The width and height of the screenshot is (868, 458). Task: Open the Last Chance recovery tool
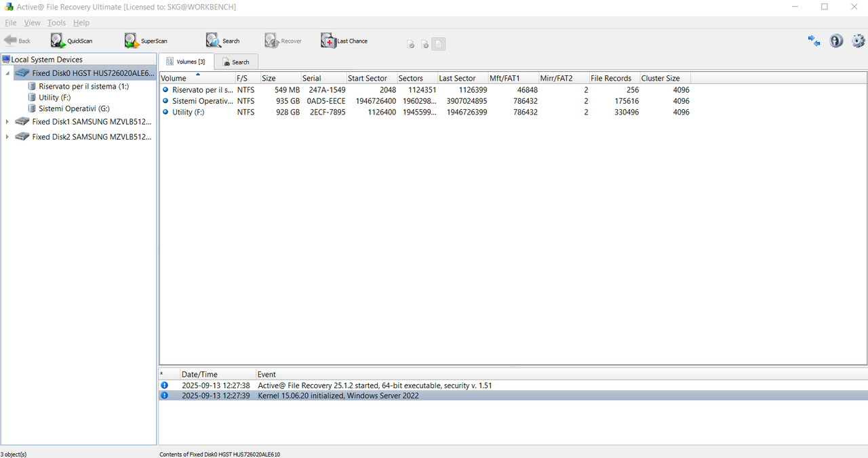click(x=344, y=41)
